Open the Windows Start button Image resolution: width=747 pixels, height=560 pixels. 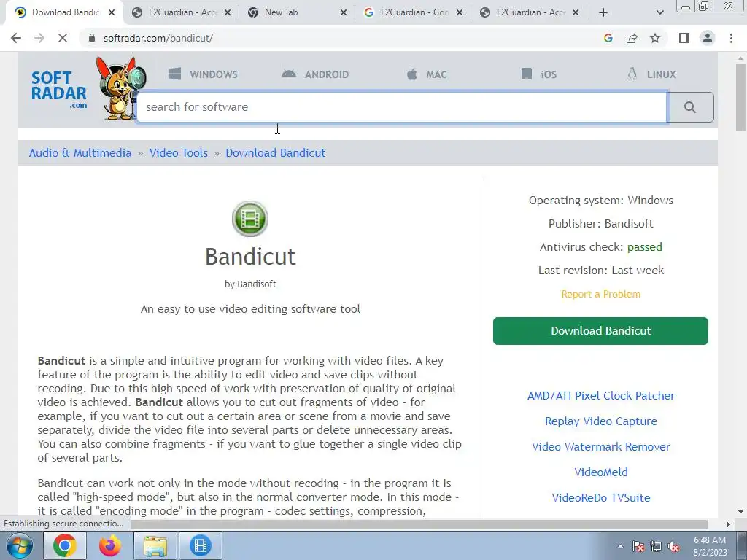tap(19, 545)
